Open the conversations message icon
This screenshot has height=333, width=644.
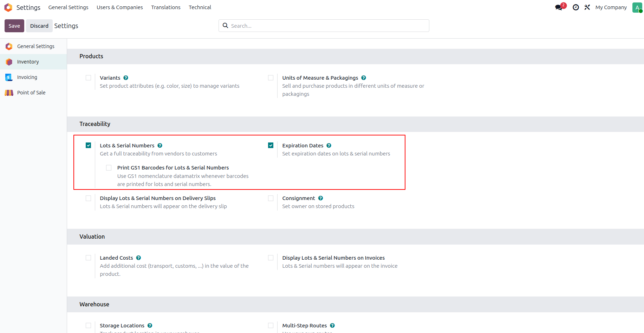pyautogui.click(x=559, y=7)
